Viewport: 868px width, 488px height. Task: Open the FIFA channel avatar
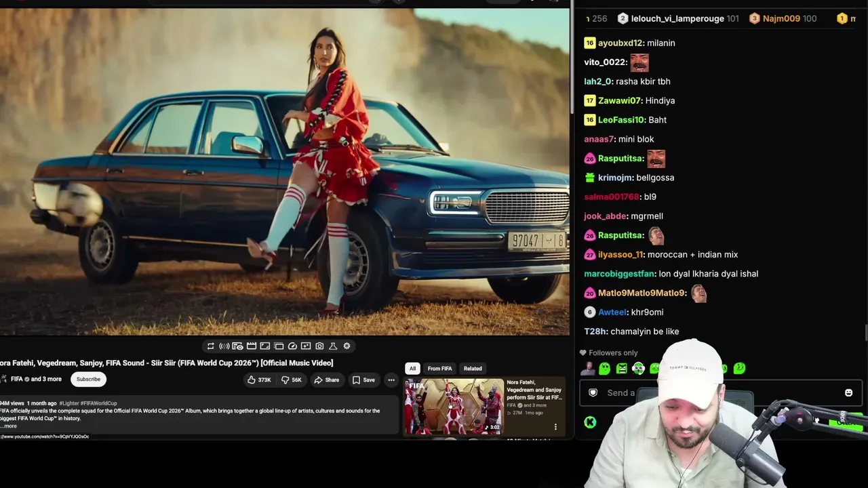3,379
